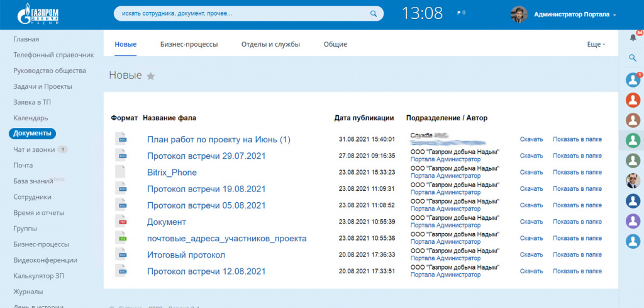Open the notifications bell icon
The image size is (644, 308).
point(633,37)
